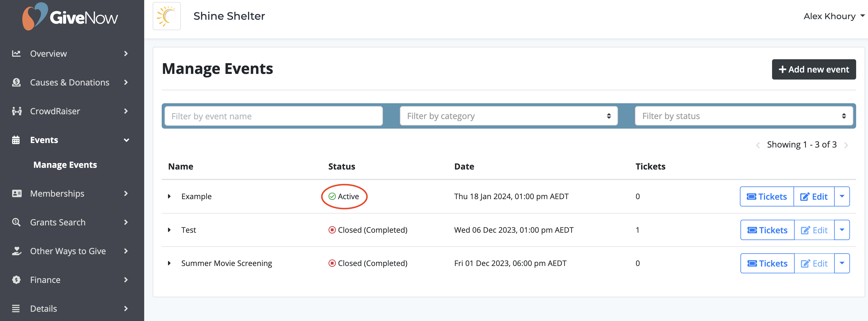This screenshot has height=321, width=868.
Task: Click the Tickets column header
Action: [x=650, y=166]
